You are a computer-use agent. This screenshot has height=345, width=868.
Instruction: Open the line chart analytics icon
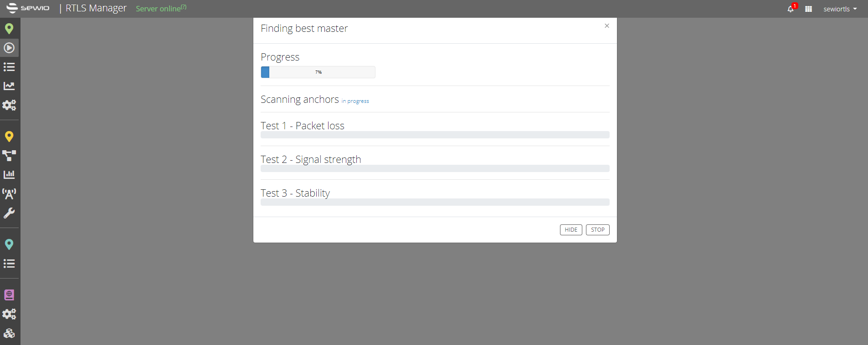click(x=9, y=86)
